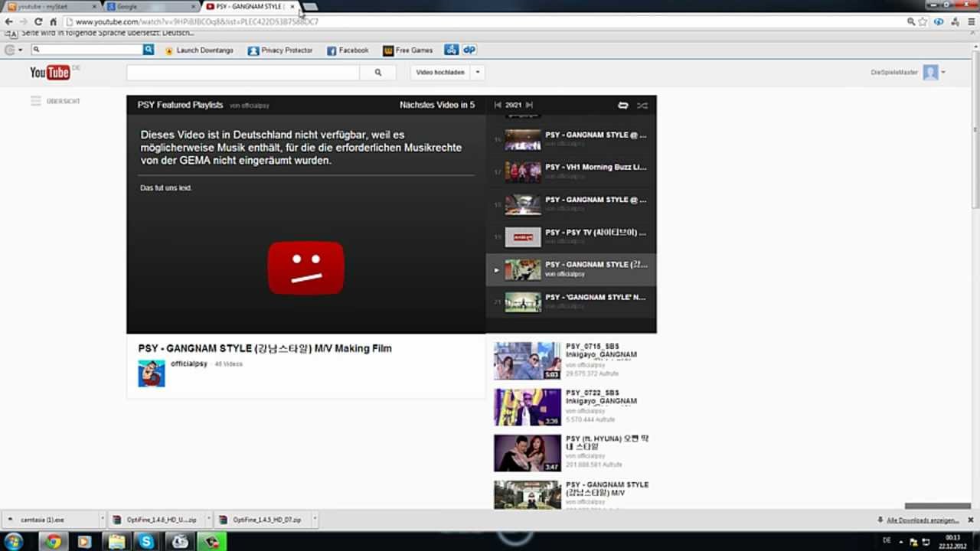This screenshot has height=551, width=980.
Task: Open suggested video PSY_0715_SBS Inkigayo
Action: (570, 360)
